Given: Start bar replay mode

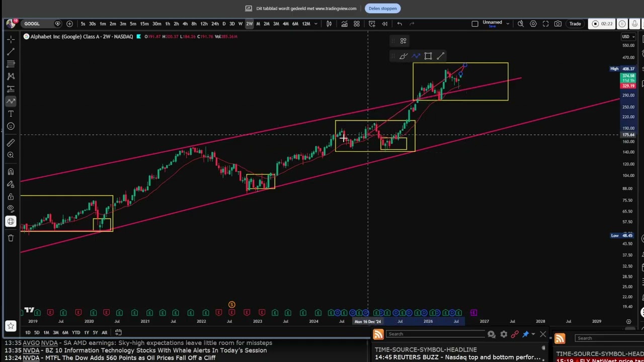Looking at the screenshot, I should (384, 24).
